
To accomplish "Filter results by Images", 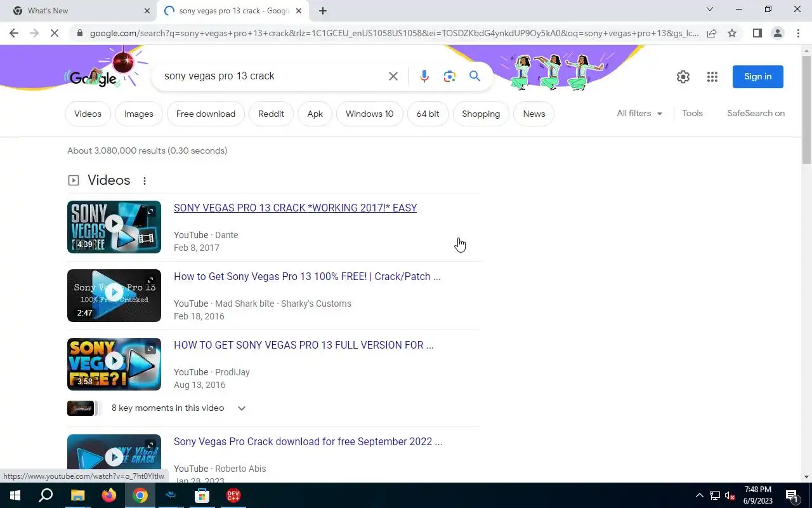I will tap(139, 114).
